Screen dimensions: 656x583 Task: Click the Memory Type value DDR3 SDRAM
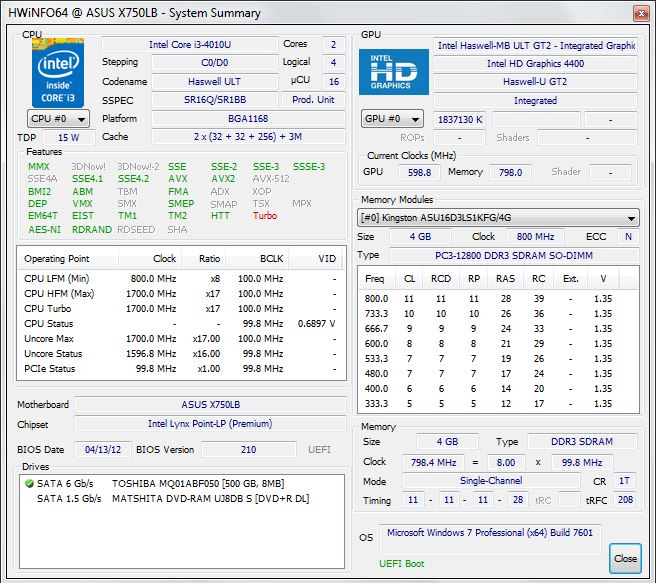(x=582, y=442)
